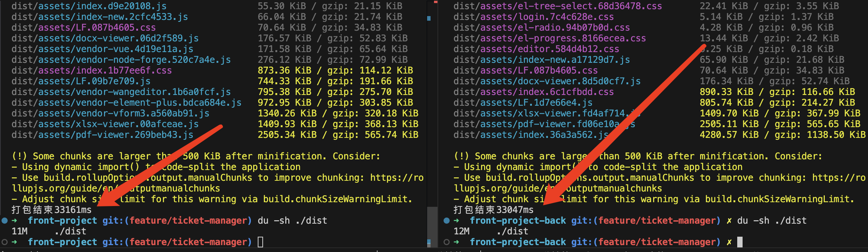868x252 pixels.
Task: Click the small red marker at center divider top
Action: [x=435, y=2]
